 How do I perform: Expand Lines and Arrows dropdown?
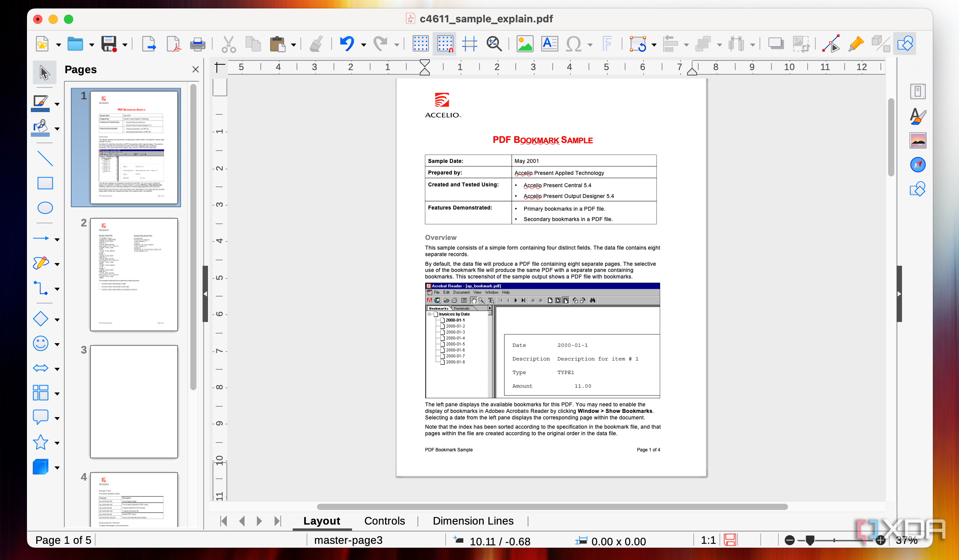tap(57, 240)
